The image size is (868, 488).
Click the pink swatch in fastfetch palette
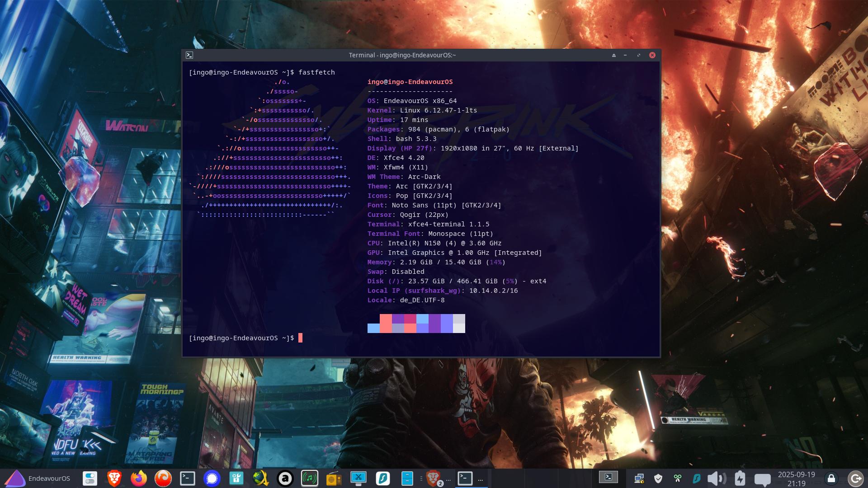click(x=410, y=319)
